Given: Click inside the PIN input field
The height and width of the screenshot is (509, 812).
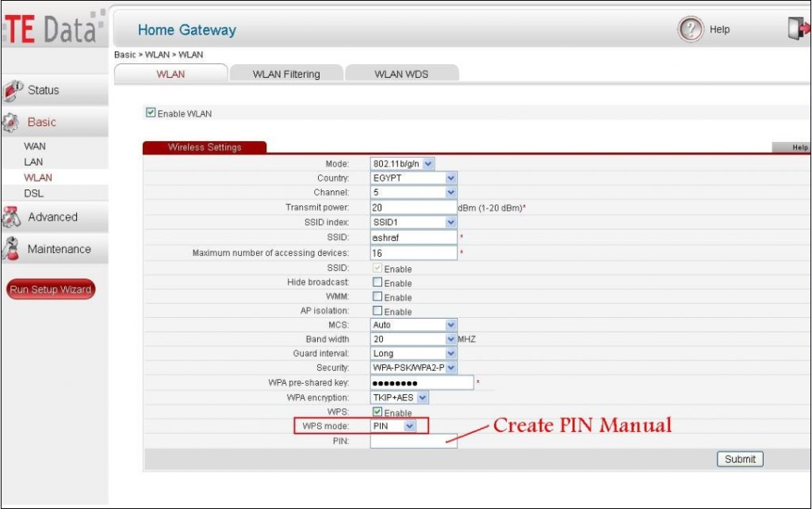Looking at the screenshot, I should point(412,441).
